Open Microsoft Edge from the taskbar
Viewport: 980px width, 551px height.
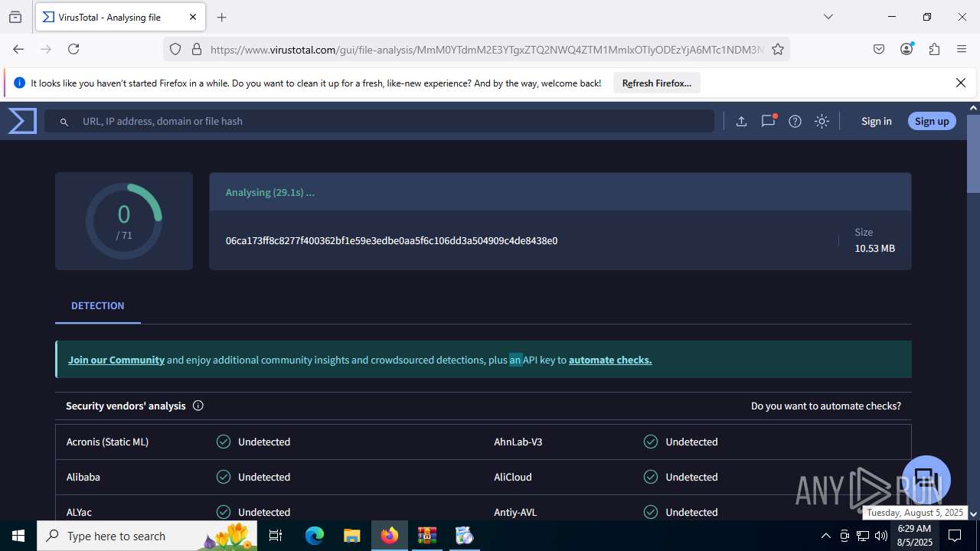click(x=315, y=536)
